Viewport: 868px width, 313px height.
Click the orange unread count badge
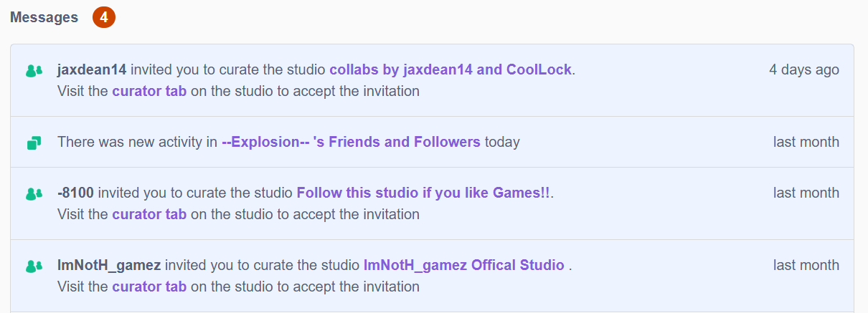click(104, 18)
